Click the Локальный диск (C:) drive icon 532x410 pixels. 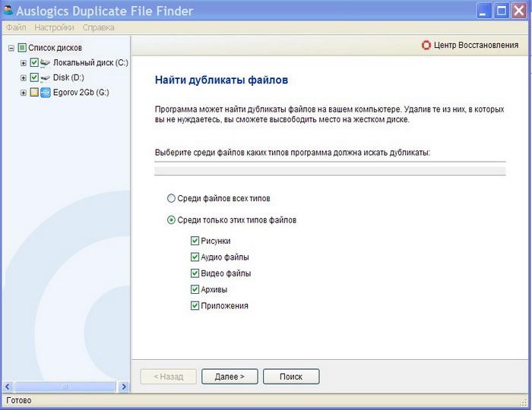[x=45, y=63]
